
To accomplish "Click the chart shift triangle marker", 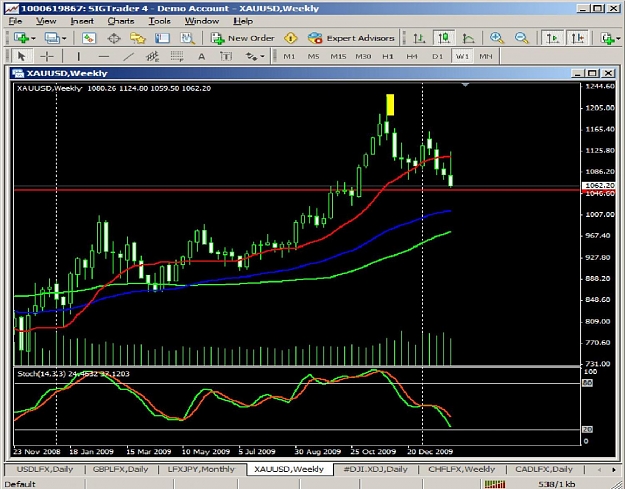I will pos(465,85).
